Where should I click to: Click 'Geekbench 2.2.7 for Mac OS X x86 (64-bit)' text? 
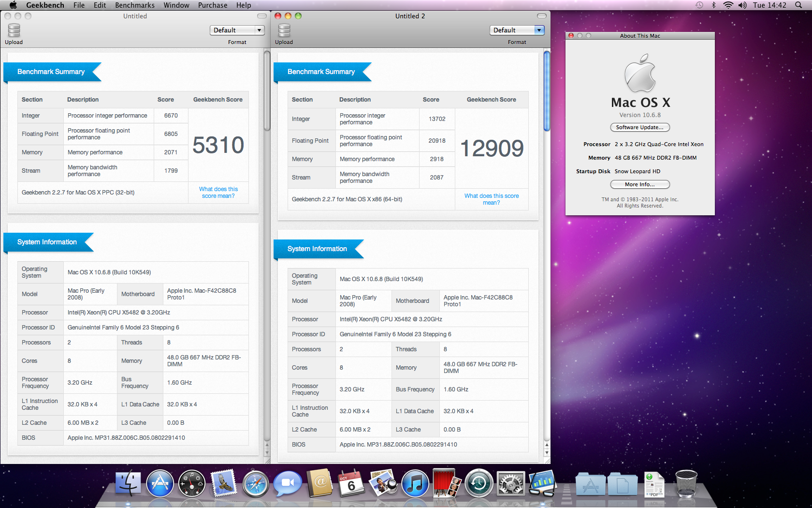[347, 199]
